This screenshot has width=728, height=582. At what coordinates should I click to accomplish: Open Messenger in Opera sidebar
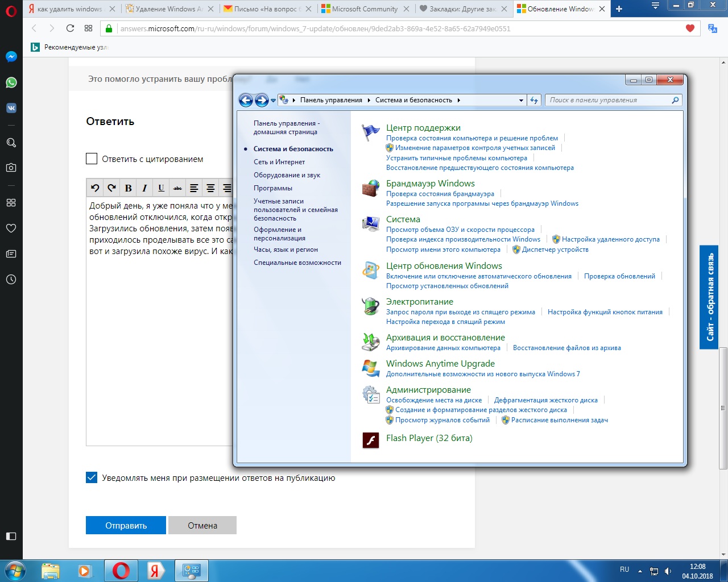click(x=11, y=57)
